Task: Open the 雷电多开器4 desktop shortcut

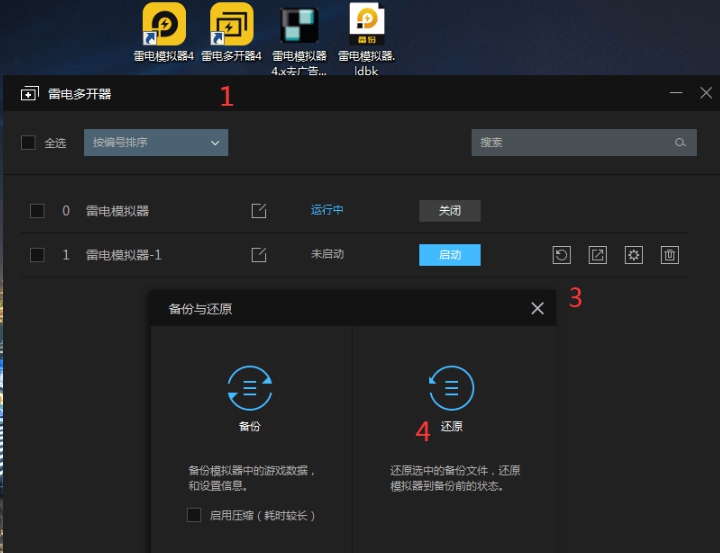Action: click(231, 32)
